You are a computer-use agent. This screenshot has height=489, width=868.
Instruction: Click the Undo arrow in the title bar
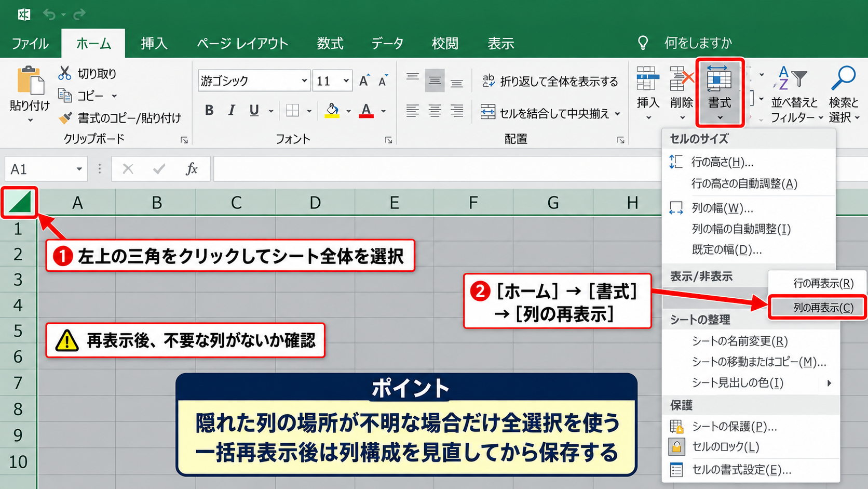49,15
